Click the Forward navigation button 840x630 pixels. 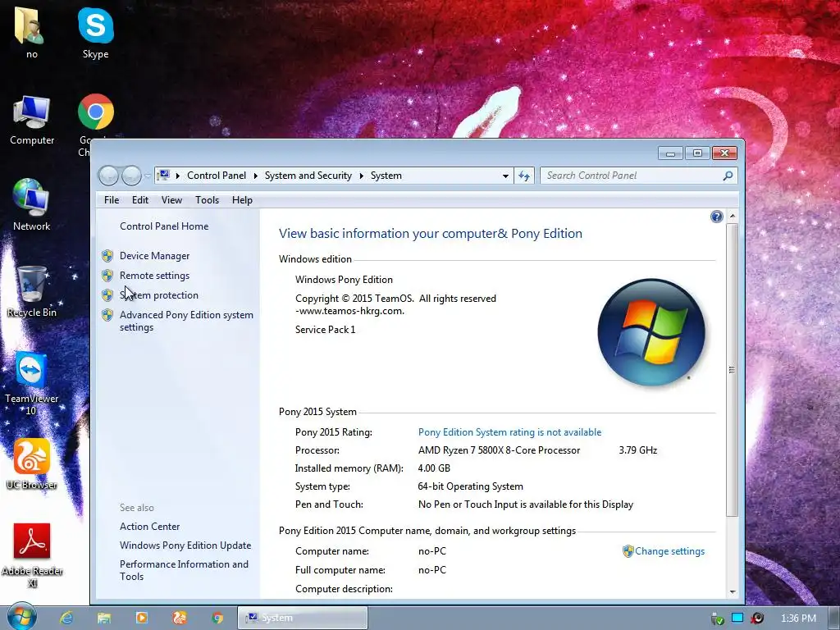point(131,176)
